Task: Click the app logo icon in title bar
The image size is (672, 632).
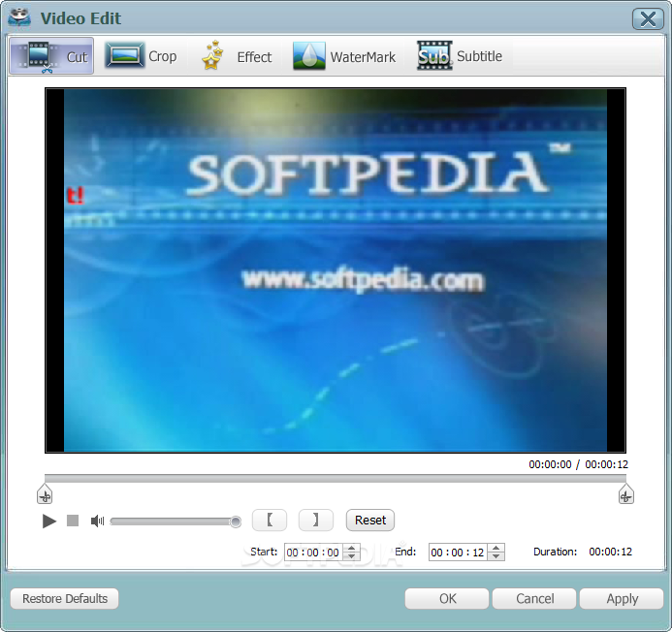Action: coord(19,18)
